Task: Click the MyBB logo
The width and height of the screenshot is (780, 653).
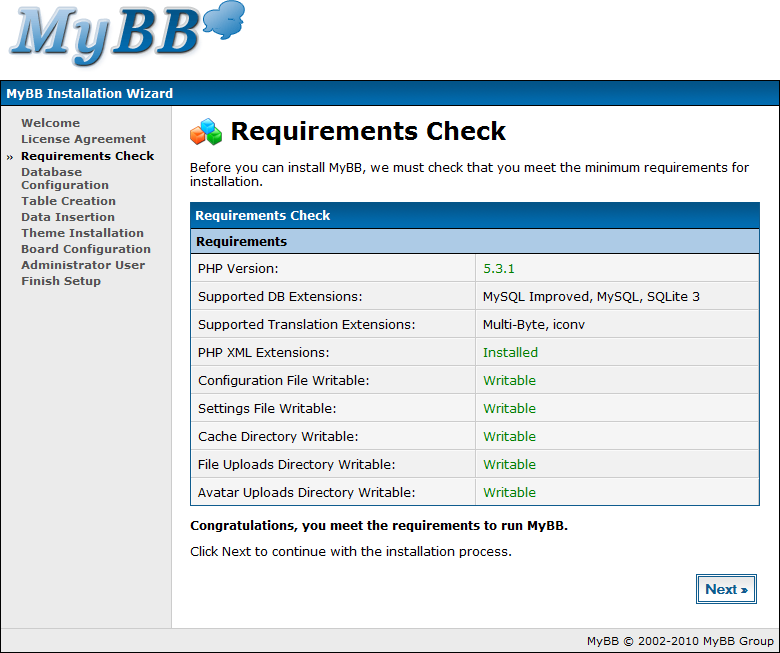Action: pyautogui.click(x=127, y=34)
